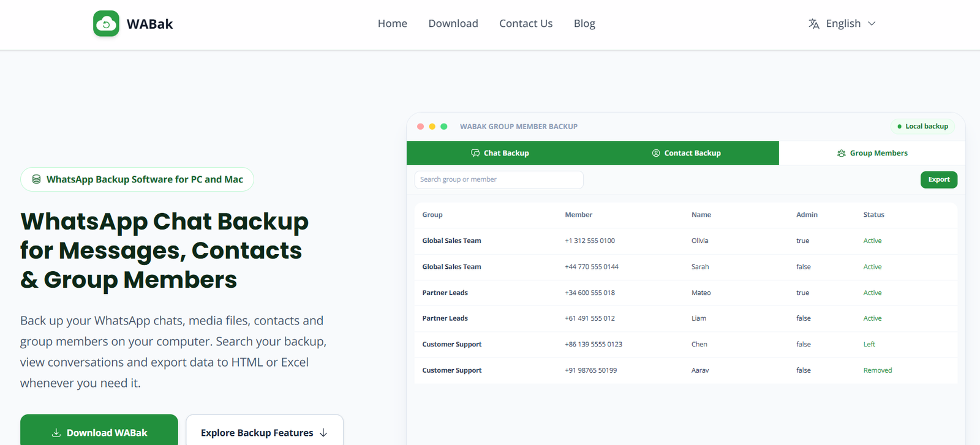Click the green window dot
Screen dimensions: 980x445
tap(444, 127)
